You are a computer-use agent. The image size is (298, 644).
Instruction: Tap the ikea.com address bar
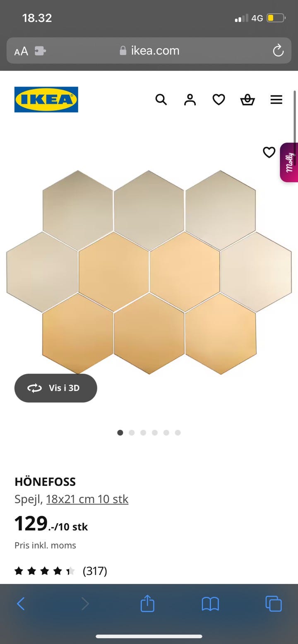pos(149,51)
